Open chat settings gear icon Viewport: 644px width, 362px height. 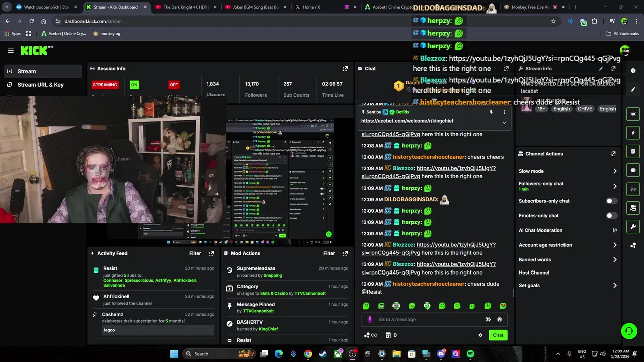pyautogui.click(x=480, y=335)
